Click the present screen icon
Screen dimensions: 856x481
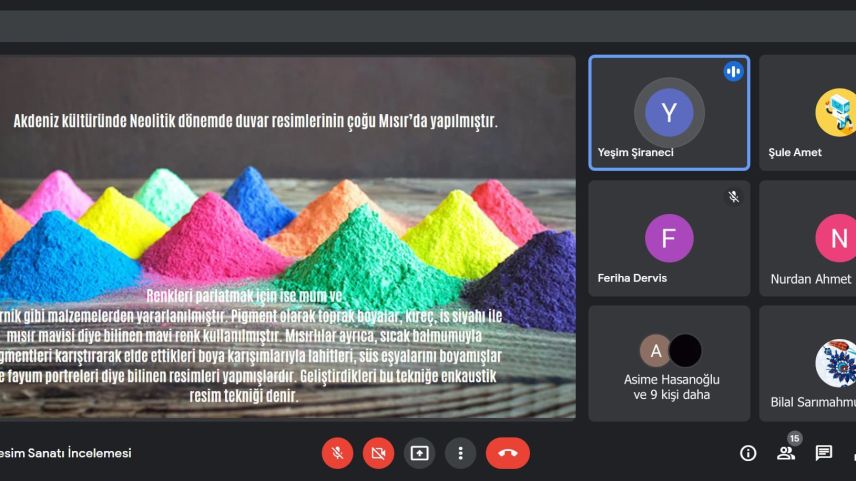[x=419, y=453]
